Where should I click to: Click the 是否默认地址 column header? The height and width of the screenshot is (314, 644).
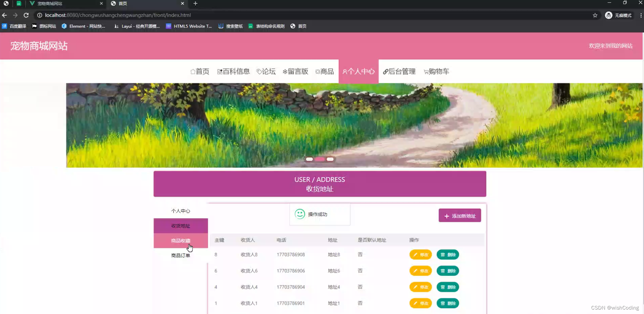372,240
